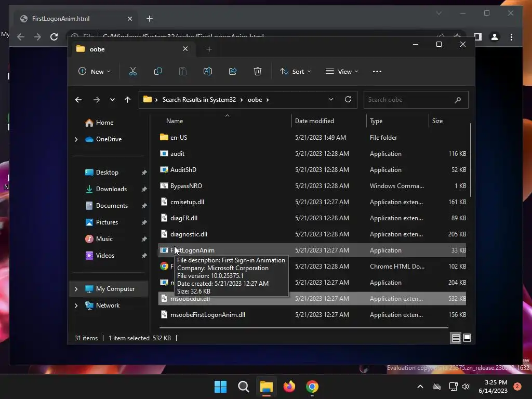Open the Sort dropdown

tap(295, 72)
